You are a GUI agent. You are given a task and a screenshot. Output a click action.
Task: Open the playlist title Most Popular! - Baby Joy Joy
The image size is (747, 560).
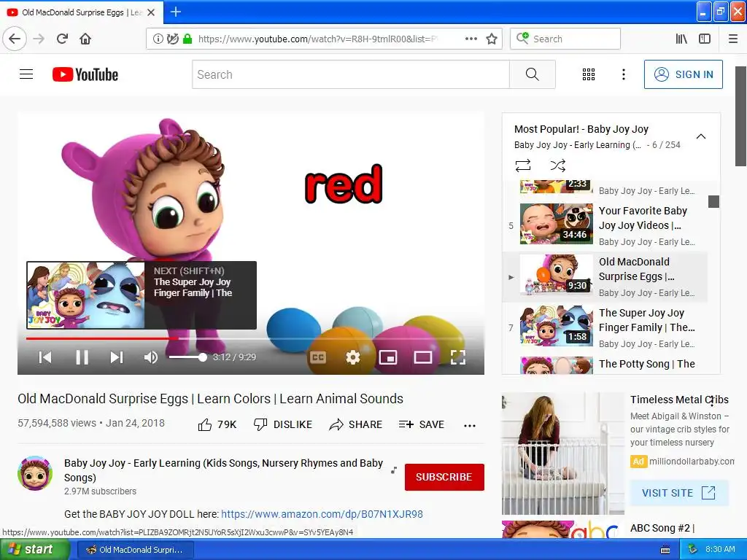581,129
